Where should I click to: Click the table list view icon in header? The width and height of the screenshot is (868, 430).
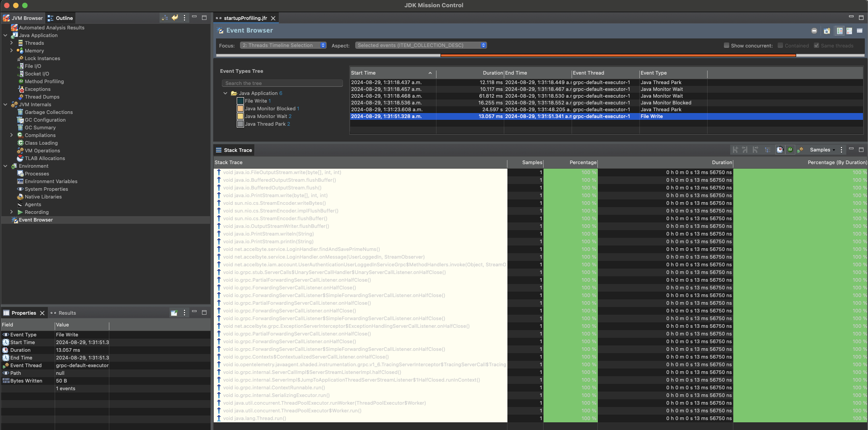pyautogui.click(x=859, y=31)
